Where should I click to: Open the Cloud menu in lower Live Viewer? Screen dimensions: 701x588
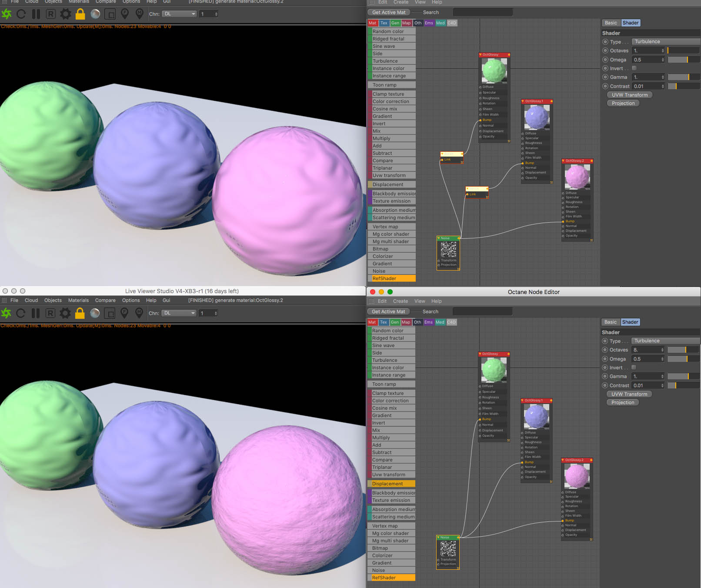pyautogui.click(x=31, y=301)
